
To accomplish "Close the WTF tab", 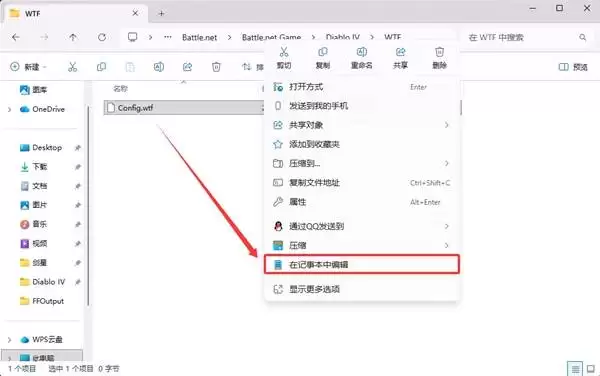I will click(135, 13).
